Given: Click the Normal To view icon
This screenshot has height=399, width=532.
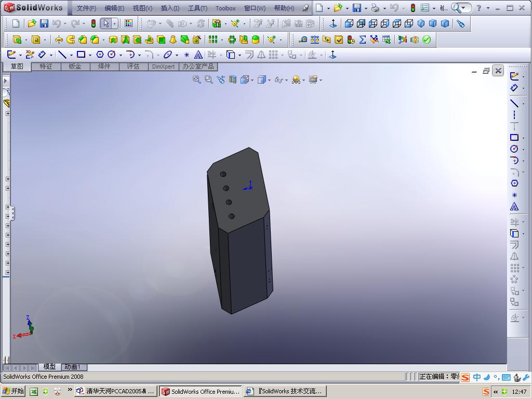Looking at the screenshot, I should point(333,23).
